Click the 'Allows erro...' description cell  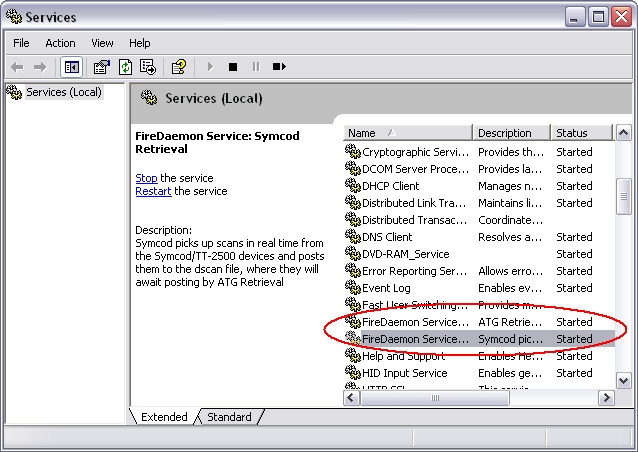click(x=511, y=271)
